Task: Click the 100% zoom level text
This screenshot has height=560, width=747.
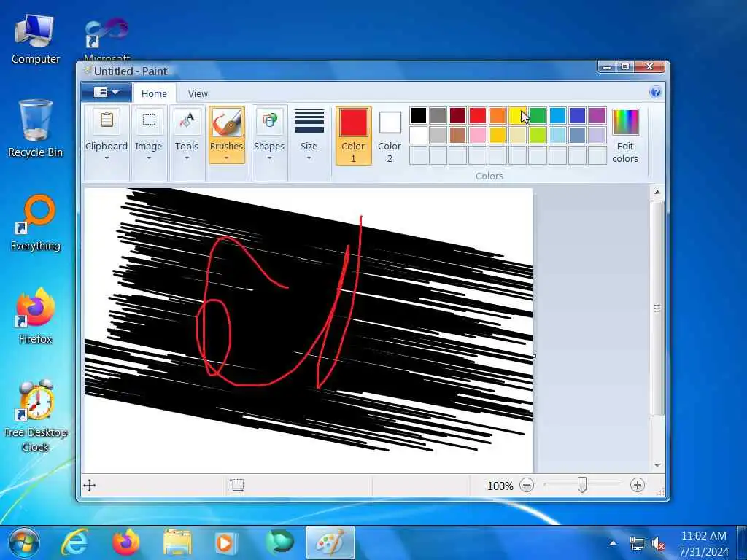Action: [500, 486]
